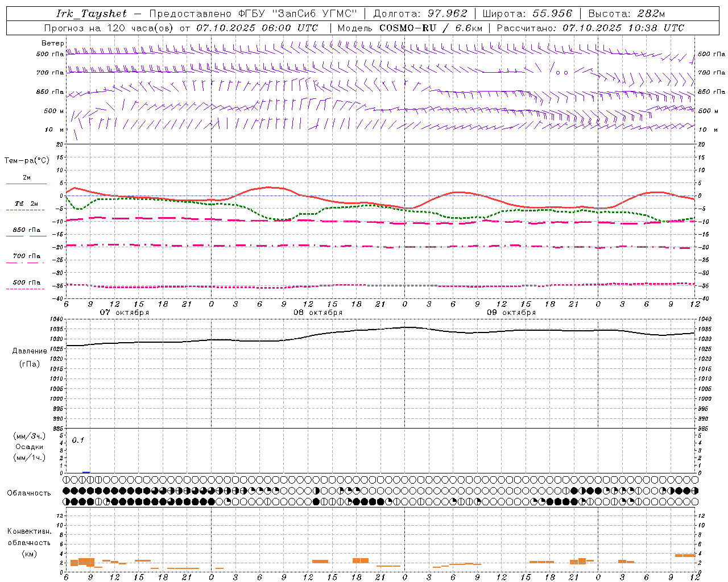This screenshot has height=582, width=728.
Task: Click the Давление pressure panel label
Action: tap(30, 351)
